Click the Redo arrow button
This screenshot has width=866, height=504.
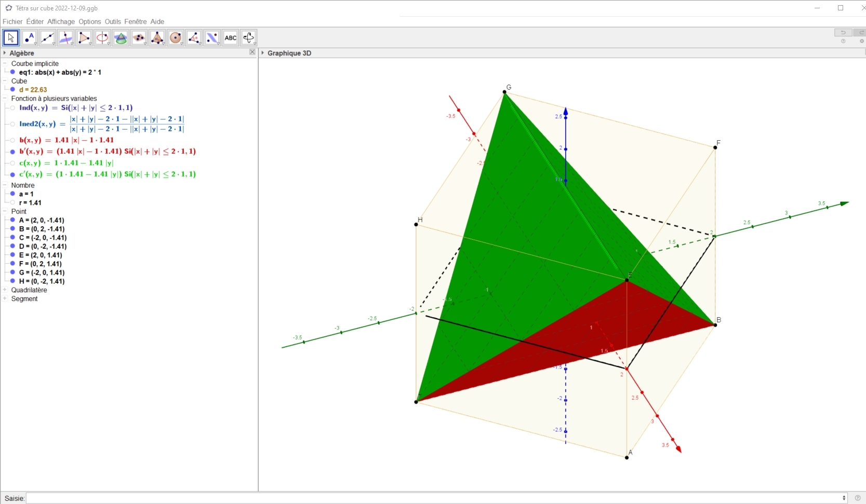860,33
